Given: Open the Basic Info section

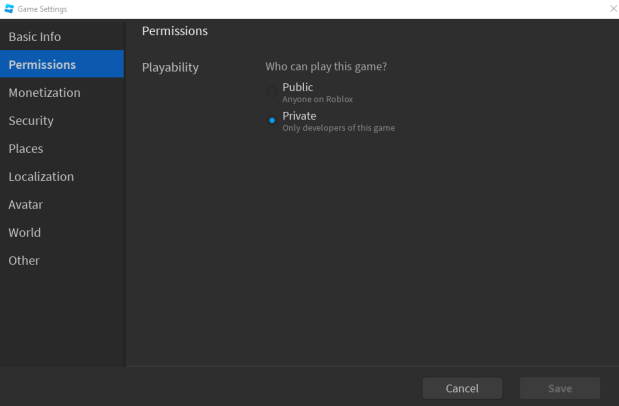Looking at the screenshot, I should pyautogui.click(x=62, y=36).
